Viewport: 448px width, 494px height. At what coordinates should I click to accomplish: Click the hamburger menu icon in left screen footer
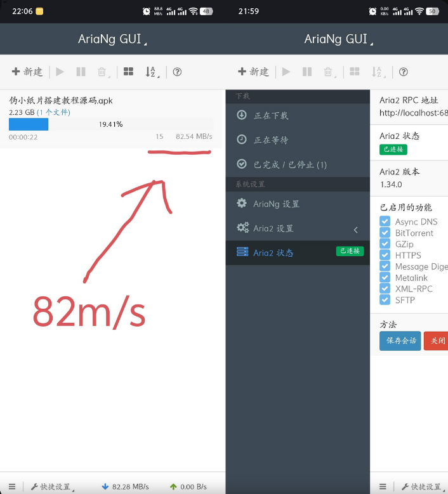pyautogui.click(x=12, y=486)
